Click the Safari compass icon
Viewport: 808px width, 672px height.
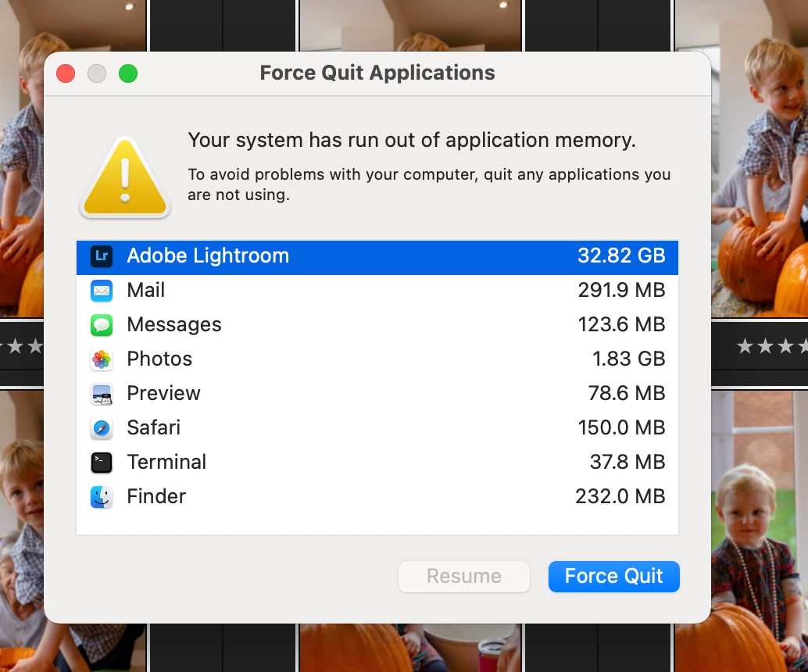pos(102,427)
